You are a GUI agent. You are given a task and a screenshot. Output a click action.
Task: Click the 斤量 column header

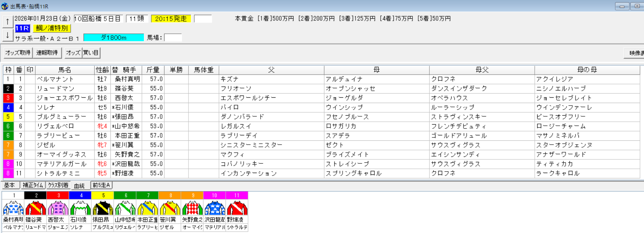click(153, 70)
